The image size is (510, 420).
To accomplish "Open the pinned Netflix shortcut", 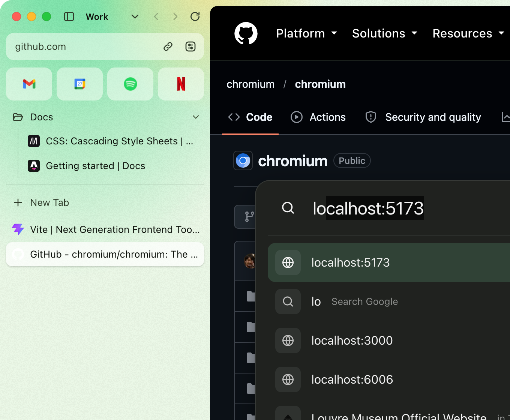I will 181,84.
